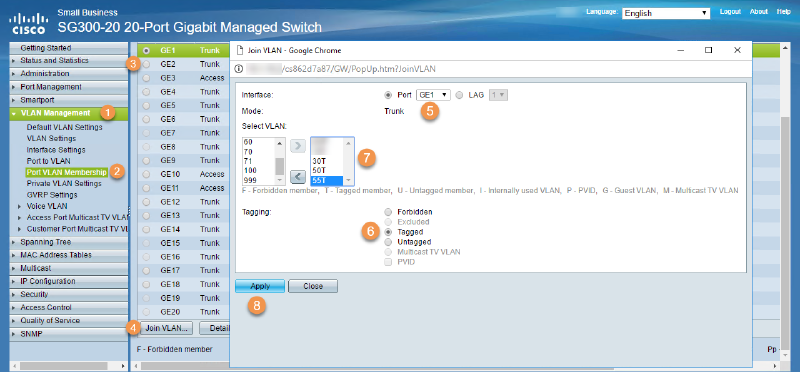The height and width of the screenshot is (372, 800).
Task: Expand Quality of Service menu
Action: (x=50, y=320)
